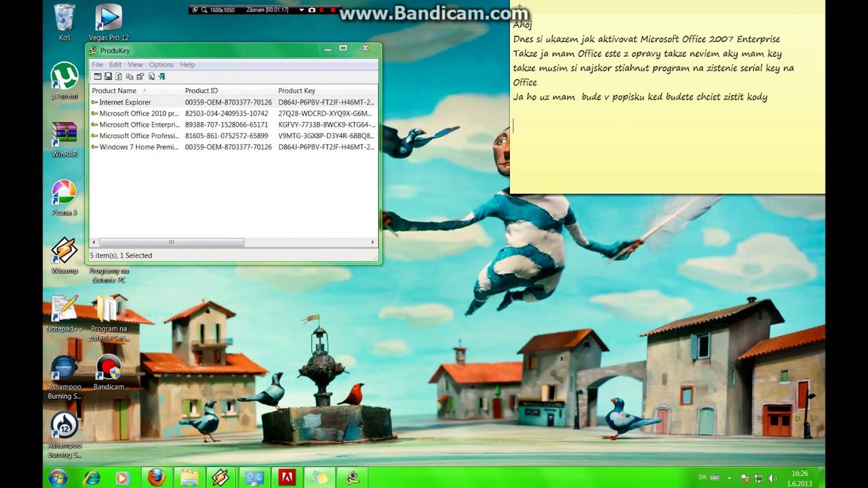
Task: Click the Save Selected Items floppy icon
Action: click(108, 77)
